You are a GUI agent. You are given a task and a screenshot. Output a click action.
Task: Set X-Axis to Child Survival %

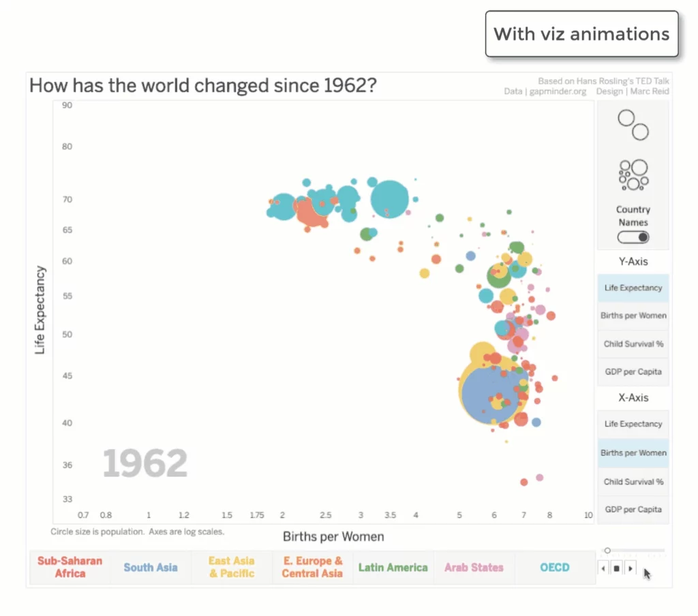point(633,482)
